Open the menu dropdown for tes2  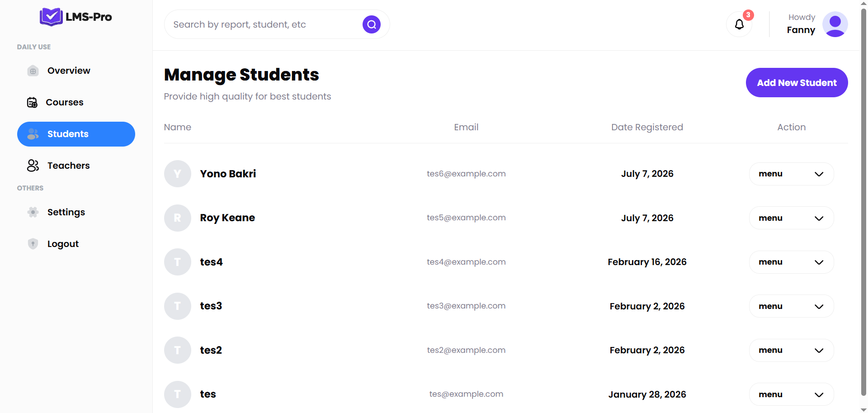coord(792,350)
